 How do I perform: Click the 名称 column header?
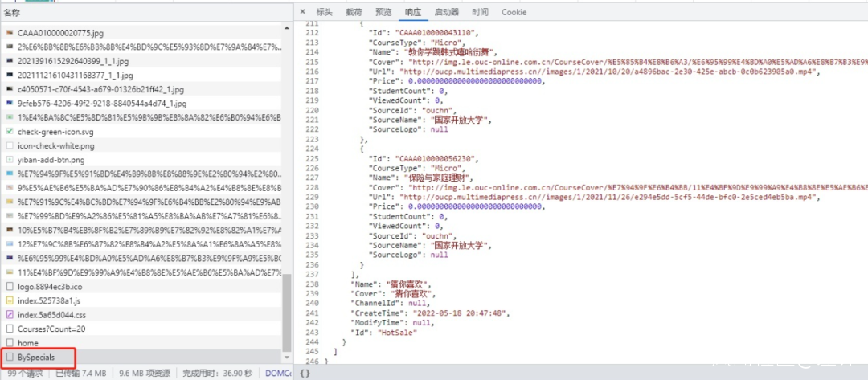[x=12, y=13]
